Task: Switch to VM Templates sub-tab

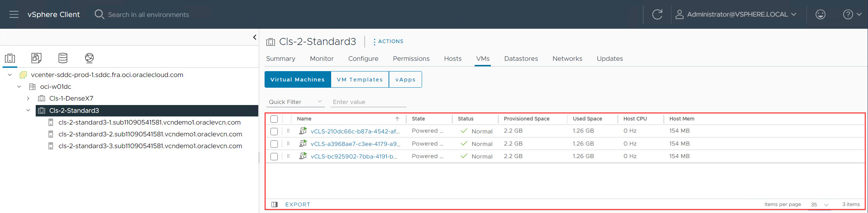Action: (360, 80)
